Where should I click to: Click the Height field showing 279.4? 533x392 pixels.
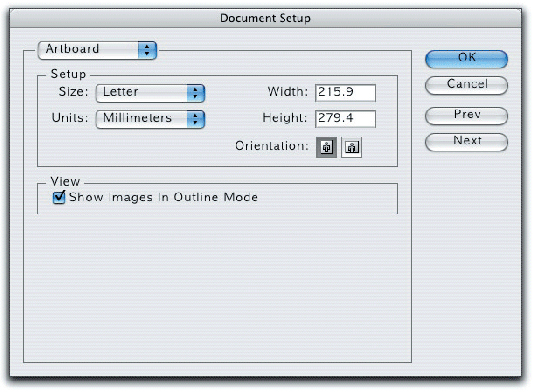[345, 119]
